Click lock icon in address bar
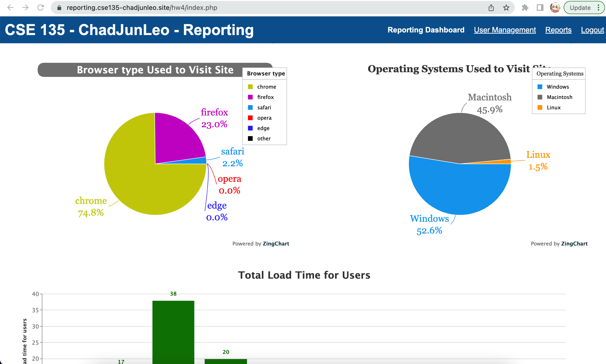The image size is (606, 364). coord(59,8)
